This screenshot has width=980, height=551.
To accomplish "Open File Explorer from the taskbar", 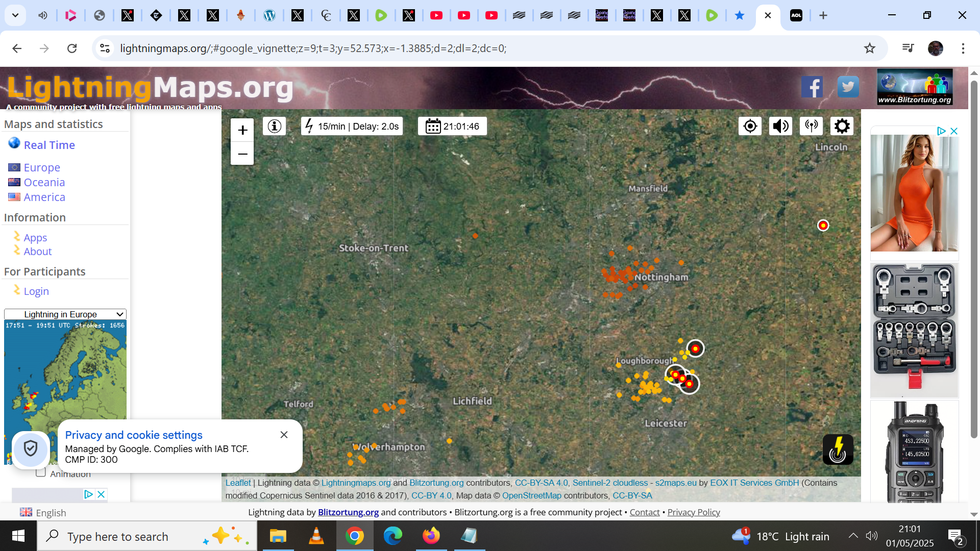I will (278, 536).
